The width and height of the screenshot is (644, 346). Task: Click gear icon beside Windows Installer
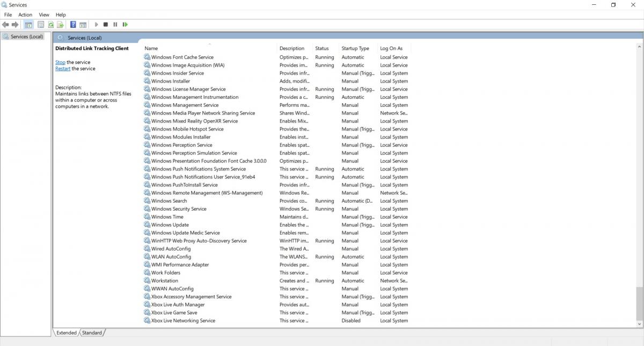pos(147,81)
